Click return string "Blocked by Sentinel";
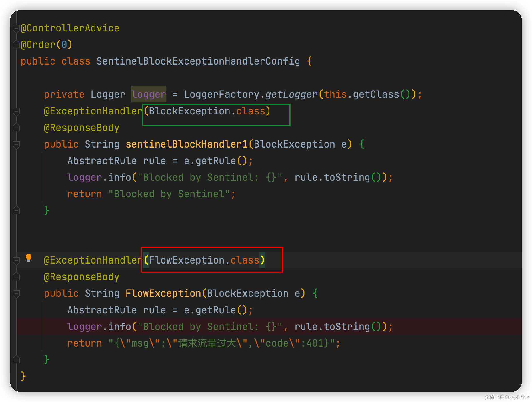Image resolution: width=532 pixels, height=402 pixels. tap(172, 194)
